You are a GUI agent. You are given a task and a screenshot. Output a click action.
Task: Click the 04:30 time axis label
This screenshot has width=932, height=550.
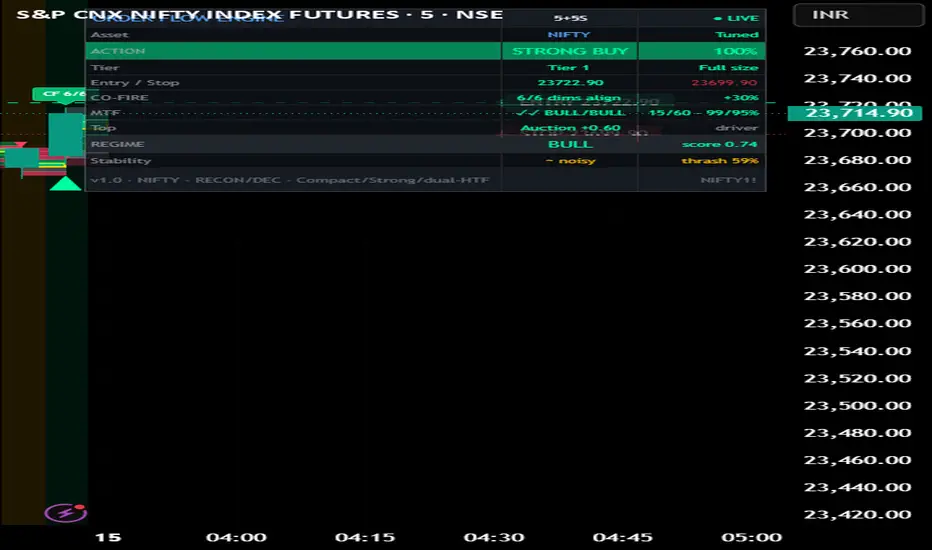(494, 538)
